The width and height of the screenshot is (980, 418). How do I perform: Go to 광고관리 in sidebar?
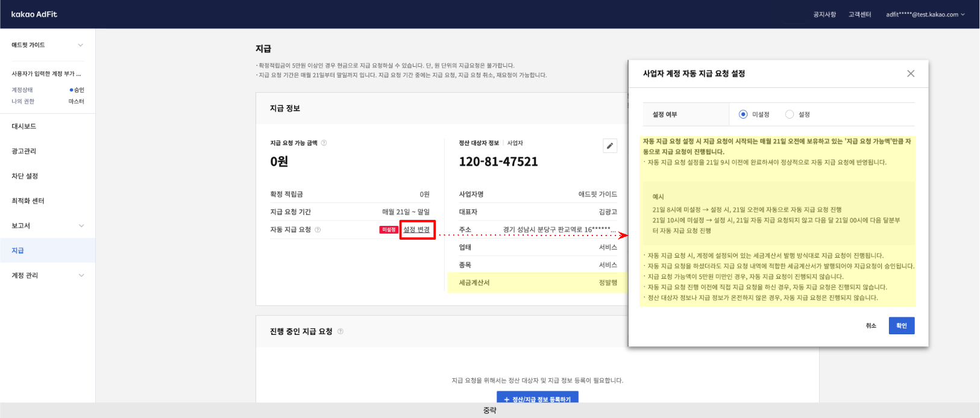point(24,151)
